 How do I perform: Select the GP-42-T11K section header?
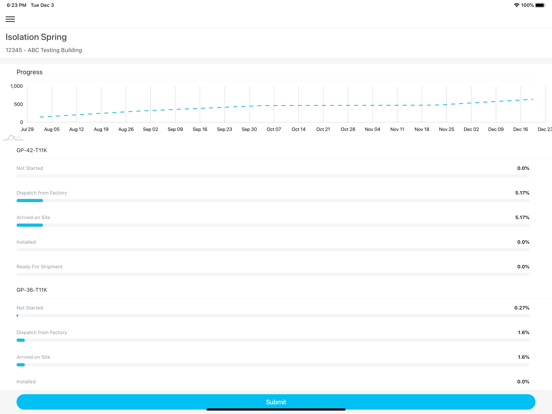32,150
